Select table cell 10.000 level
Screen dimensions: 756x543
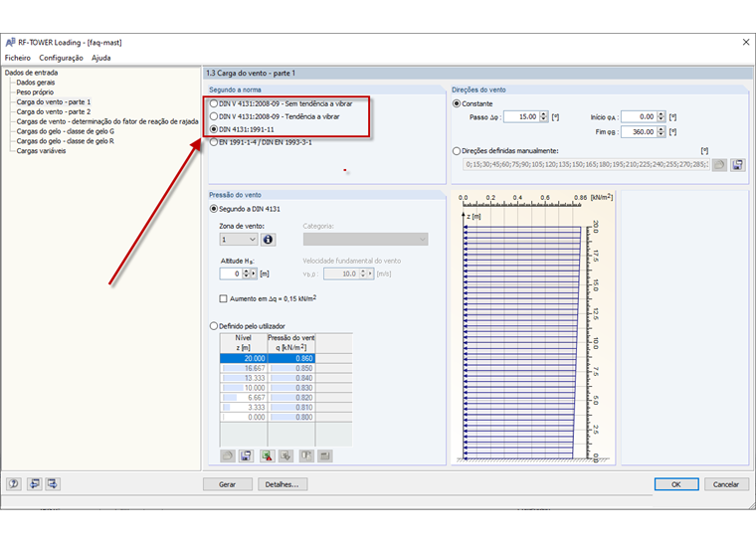click(244, 388)
